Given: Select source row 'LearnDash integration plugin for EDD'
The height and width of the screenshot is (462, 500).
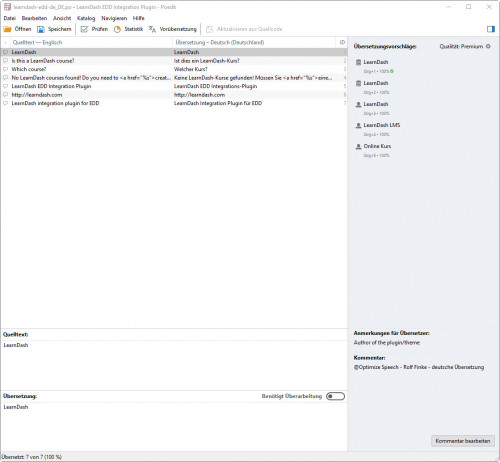Looking at the screenshot, I should pos(55,103).
